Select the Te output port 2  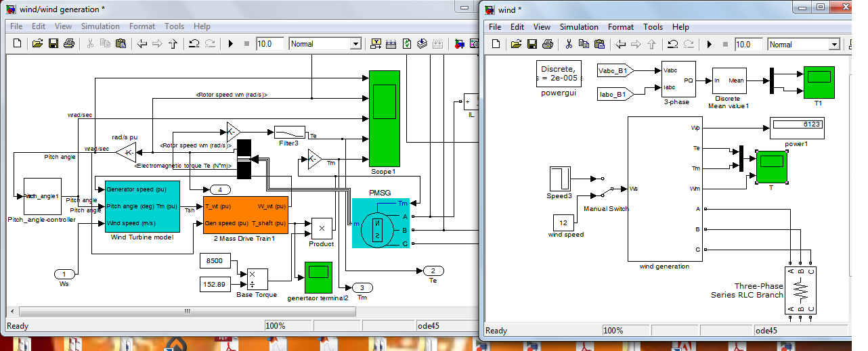coord(433,270)
